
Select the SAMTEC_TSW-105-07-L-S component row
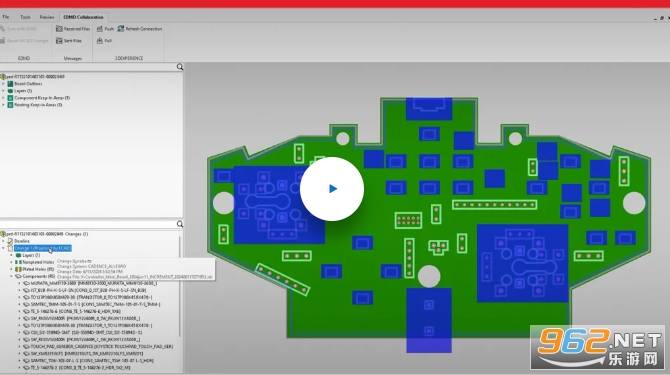tap(89, 360)
